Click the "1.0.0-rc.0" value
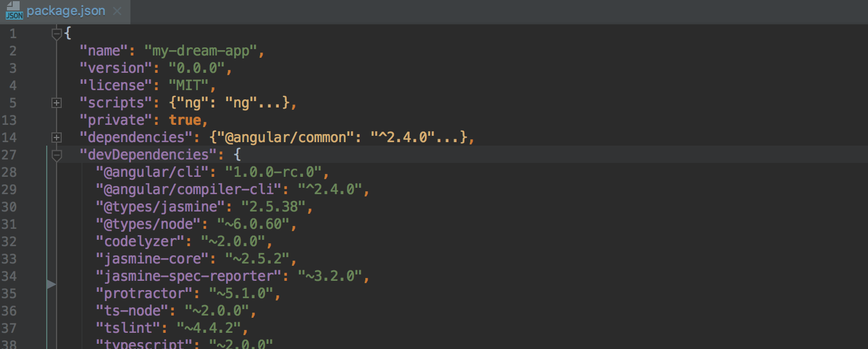This screenshot has height=349, width=868. pos(273,172)
